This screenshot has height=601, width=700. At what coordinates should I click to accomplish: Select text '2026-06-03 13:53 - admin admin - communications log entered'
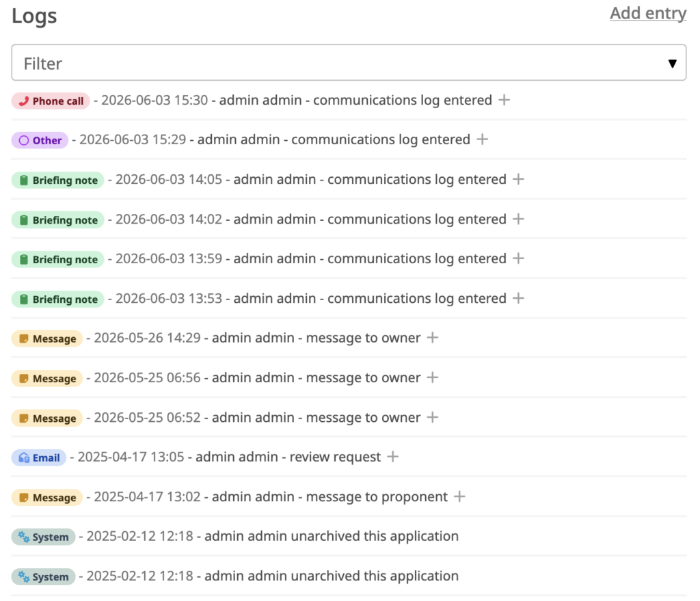coord(311,298)
